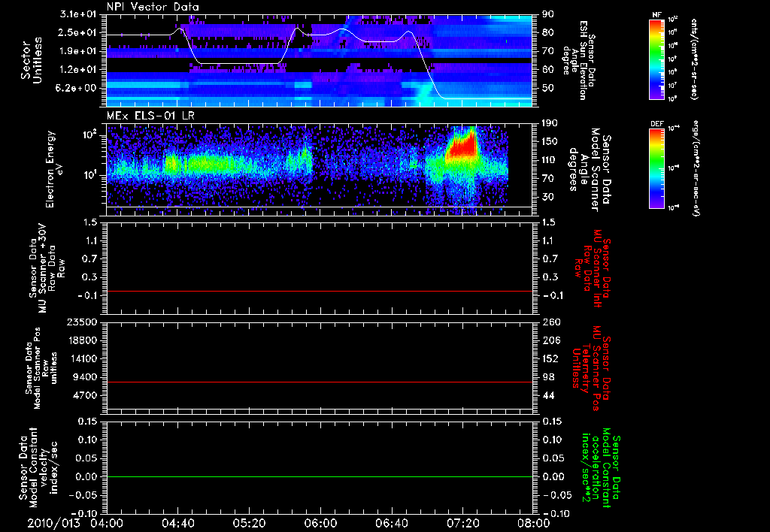This screenshot has width=770, height=532.
Task: Click the 'MU Scanner +30V Raw Data' axis title
Action: (x=47, y=269)
